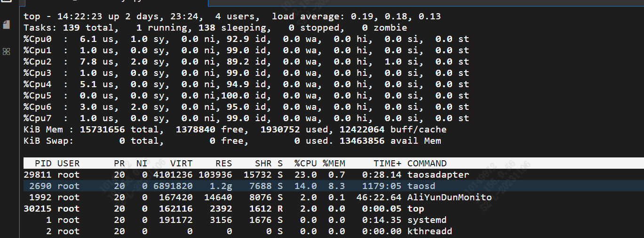Click the AliYunDunMonito process row
This screenshot has width=644, height=238.
coord(246,197)
